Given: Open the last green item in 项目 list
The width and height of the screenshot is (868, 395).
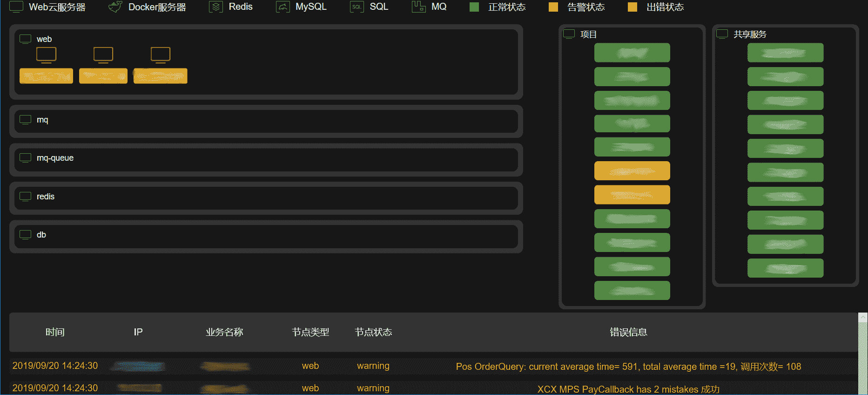Looking at the screenshot, I should pos(632,291).
